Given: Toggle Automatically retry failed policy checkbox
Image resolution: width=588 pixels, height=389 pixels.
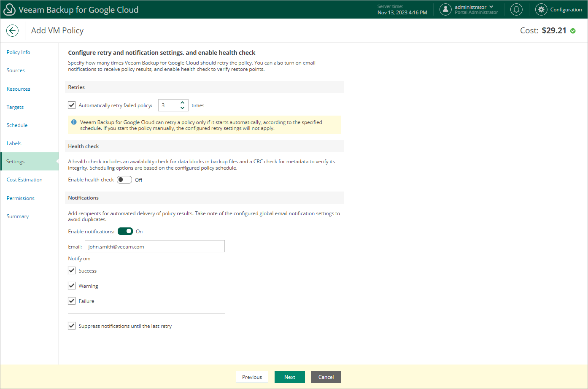Looking at the screenshot, I should pyautogui.click(x=72, y=105).
